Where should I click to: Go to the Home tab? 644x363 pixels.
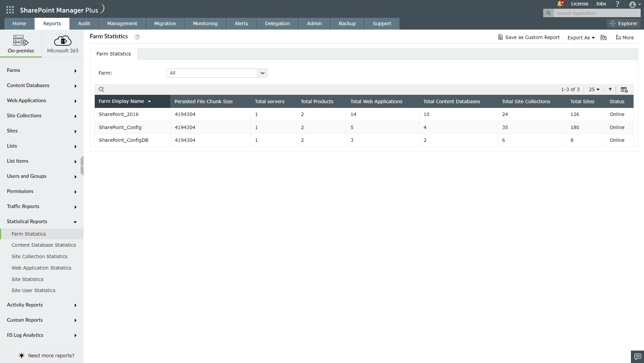(x=19, y=24)
